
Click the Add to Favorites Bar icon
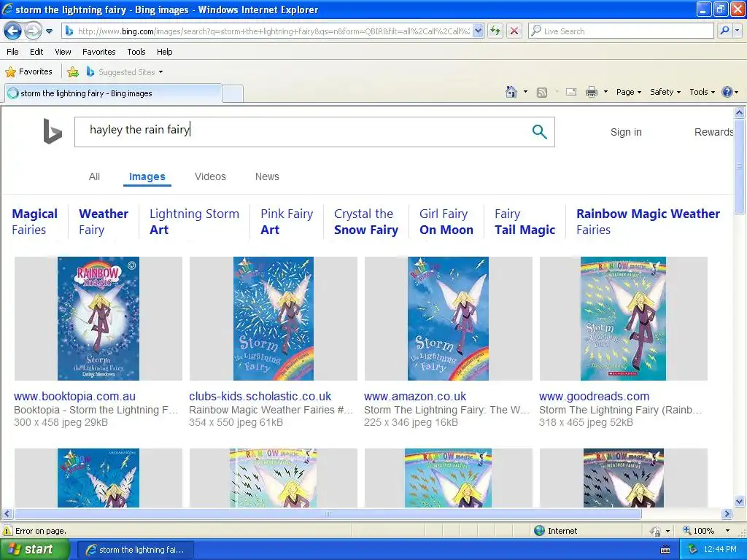click(x=73, y=72)
